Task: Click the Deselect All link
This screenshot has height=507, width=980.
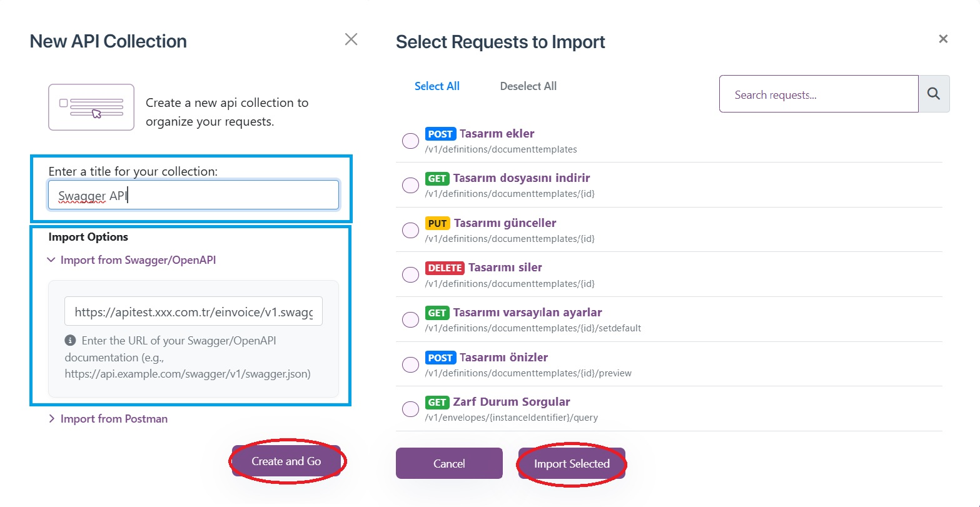Action: click(x=528, y=86)
